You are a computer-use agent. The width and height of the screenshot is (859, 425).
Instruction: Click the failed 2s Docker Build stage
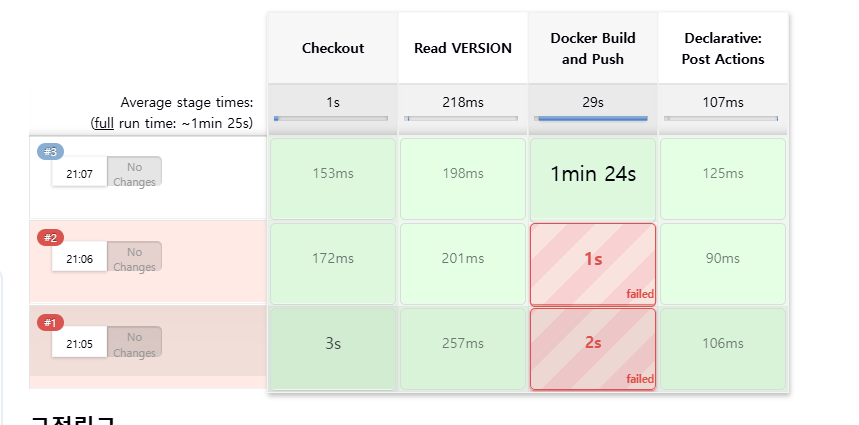[593, 349]
